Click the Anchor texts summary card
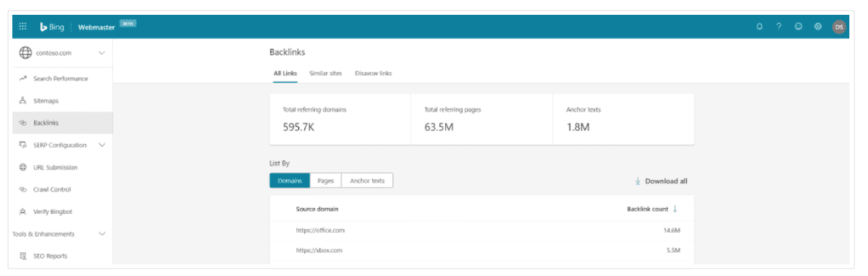Image resolution: width=868 pixels, height=276 pixels. [x=623, y=119]
